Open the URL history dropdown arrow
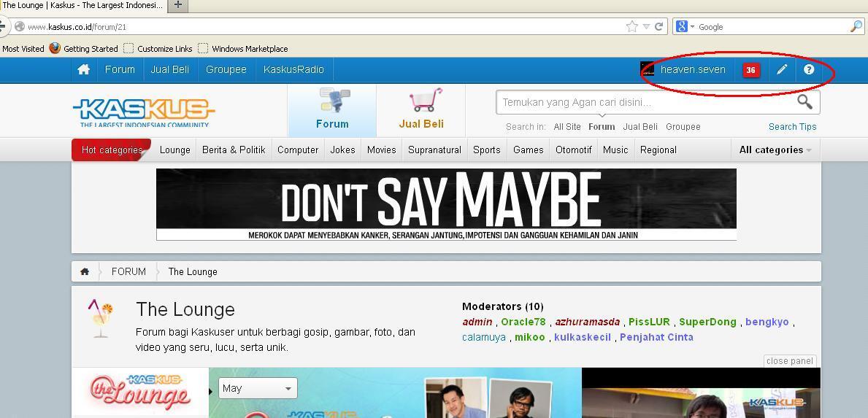Screen dimensions: 868x418 coord(646,26)
